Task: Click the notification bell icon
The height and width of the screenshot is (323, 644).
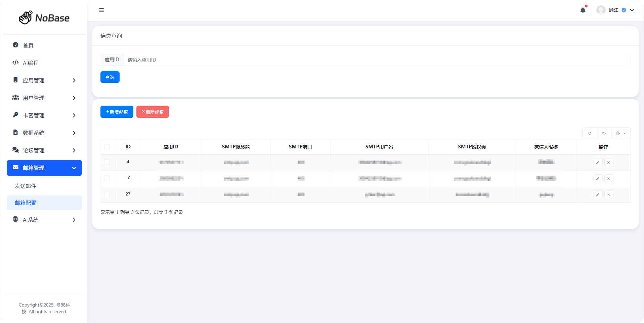Action: pos(583,10)
